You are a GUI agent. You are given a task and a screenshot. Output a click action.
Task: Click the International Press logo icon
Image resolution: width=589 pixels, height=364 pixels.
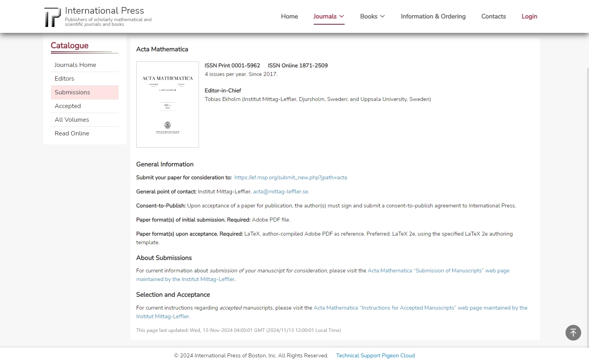52,17
